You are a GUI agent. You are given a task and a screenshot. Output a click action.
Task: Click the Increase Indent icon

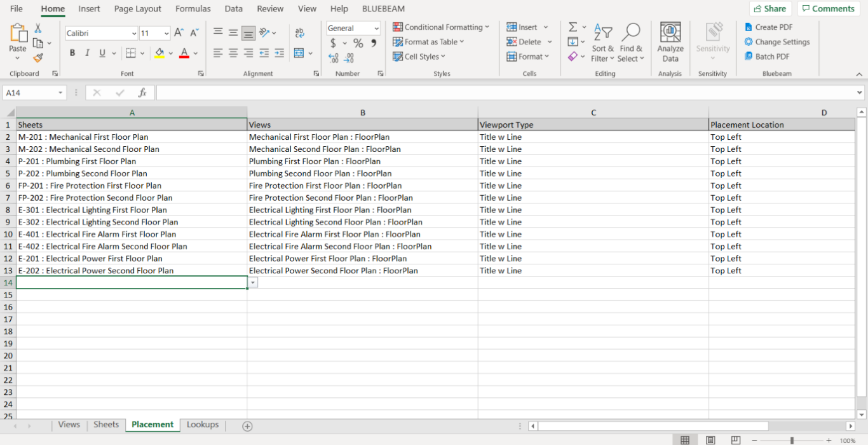(280, 53)
